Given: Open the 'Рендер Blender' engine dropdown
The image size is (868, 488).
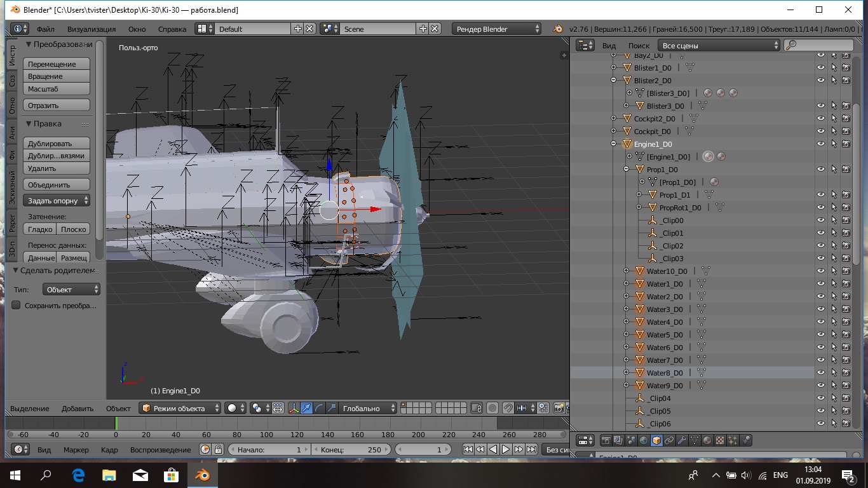Looking at the screenshot, I should 497,29.
